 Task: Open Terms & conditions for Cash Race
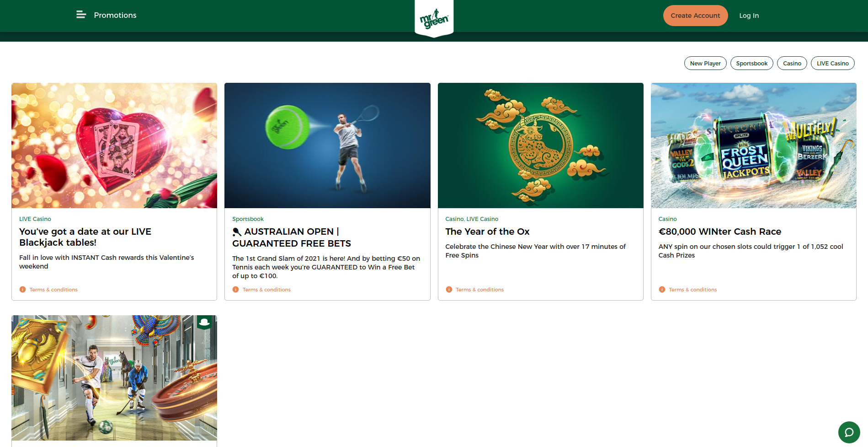(x=692, y=290)
